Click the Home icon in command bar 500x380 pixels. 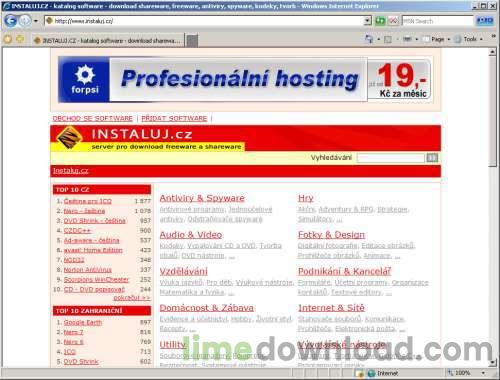369,39
